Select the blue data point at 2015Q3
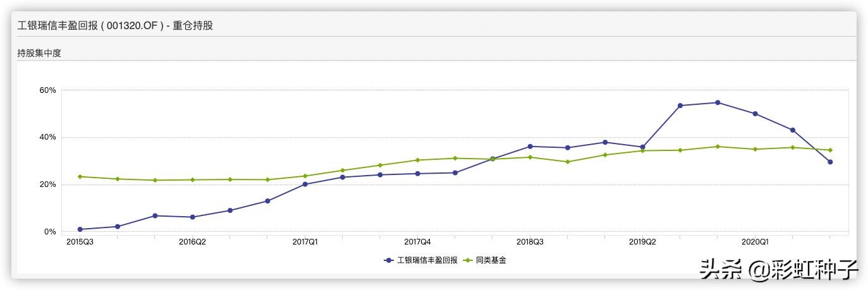This screenshot has height=290, width=868. point(80,229)
